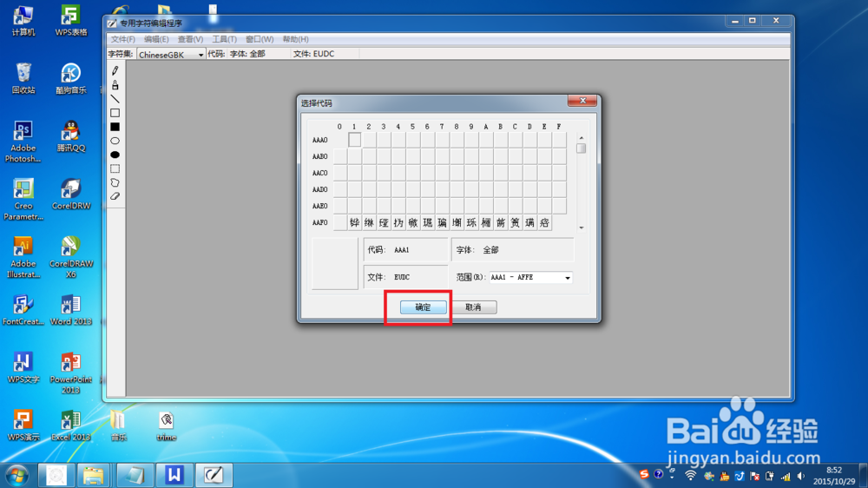Image resolution: width=868 pixels, height=488 pixels.
Task: Launch Adobe Photoshop desktop shortcut
Action: [23, 142]
